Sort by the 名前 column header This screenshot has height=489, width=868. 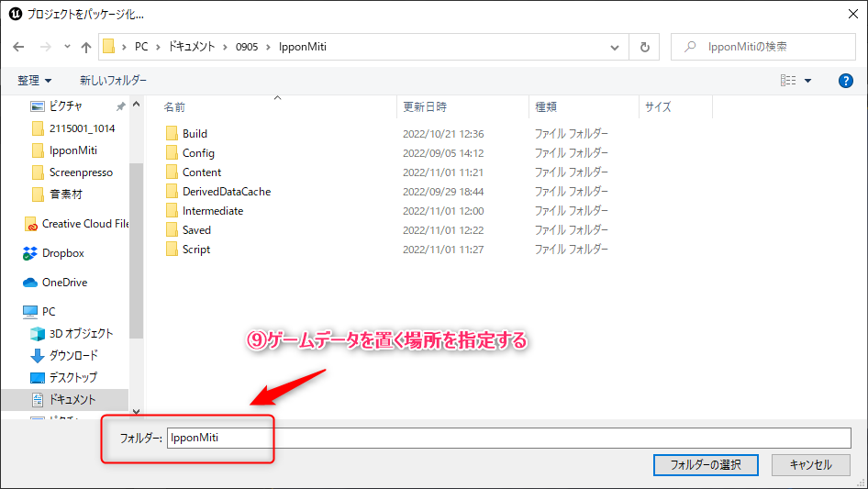point(174,107)
